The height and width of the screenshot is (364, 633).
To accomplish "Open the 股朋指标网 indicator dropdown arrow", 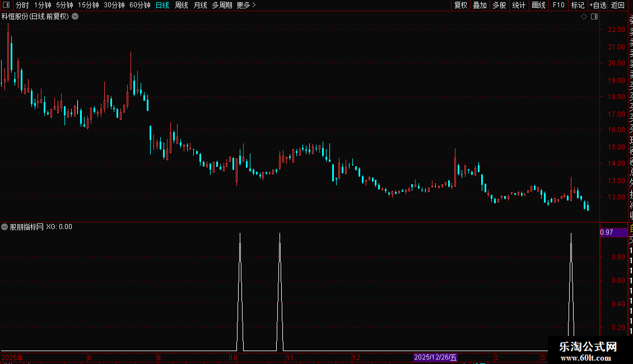I will [4, 227].
